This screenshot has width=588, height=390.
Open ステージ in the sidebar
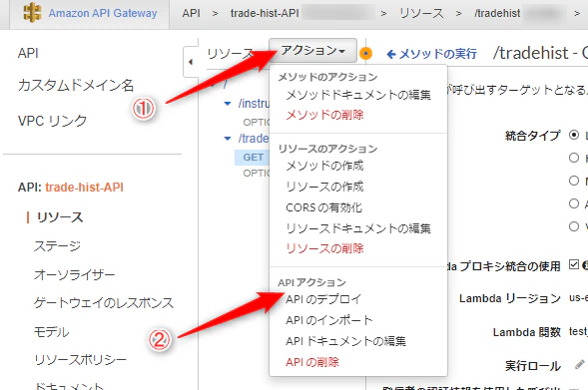tap(57, 246)
